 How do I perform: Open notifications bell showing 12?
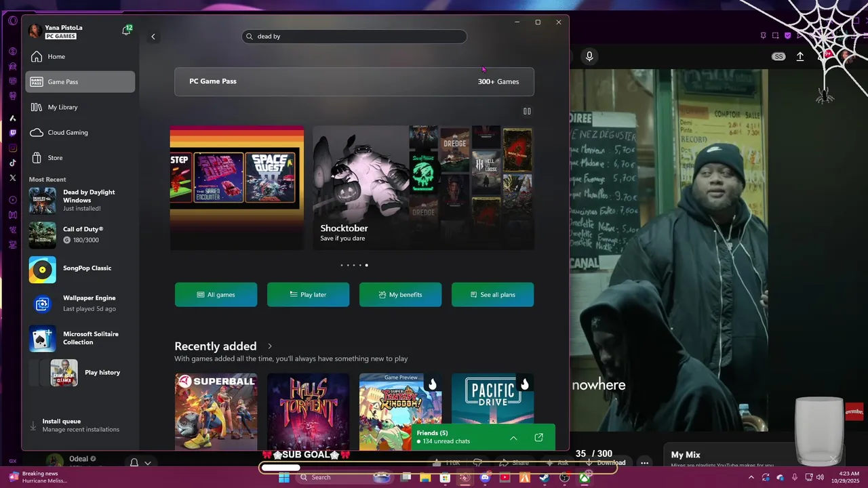pyautogui.click(x=126, y=30)
